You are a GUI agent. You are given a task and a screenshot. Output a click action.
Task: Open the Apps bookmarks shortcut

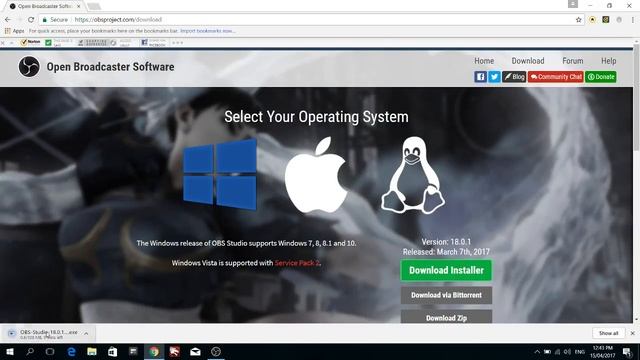pos(15,31)
